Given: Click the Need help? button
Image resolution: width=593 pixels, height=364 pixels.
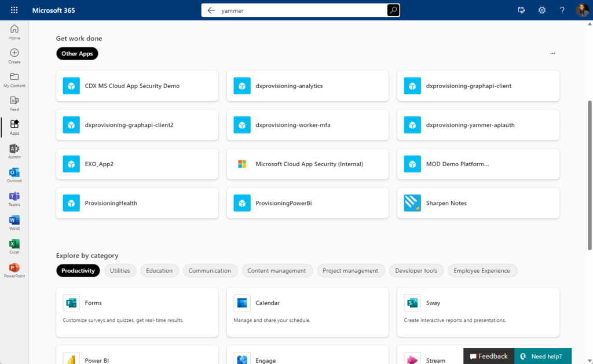Looking at the screenshot, I should [x=543, y=356].
